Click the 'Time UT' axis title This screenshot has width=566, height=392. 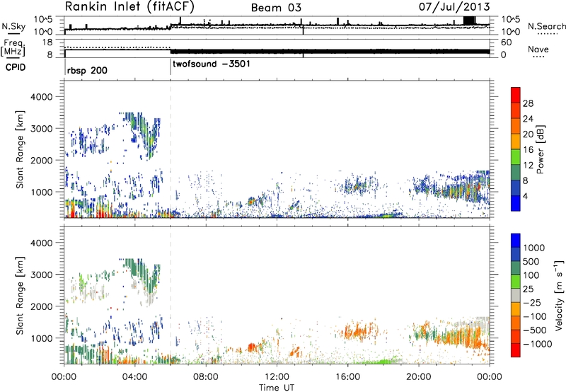point(277,387)
